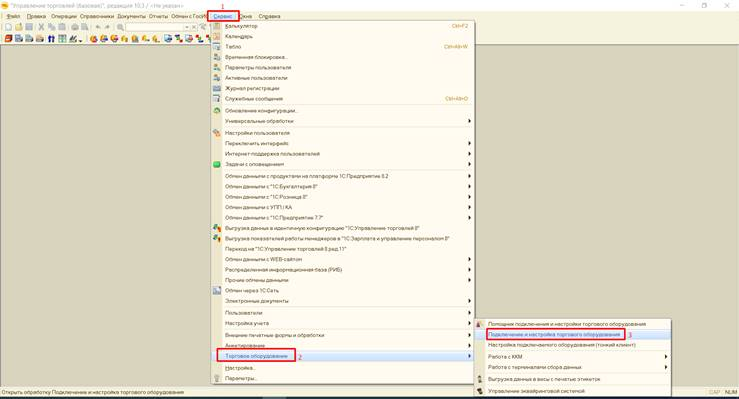Select Торговое оборудование in the Сервис menu
This screenshot has height=399, width=739.
pyautogui.click(x=343, y=356)
